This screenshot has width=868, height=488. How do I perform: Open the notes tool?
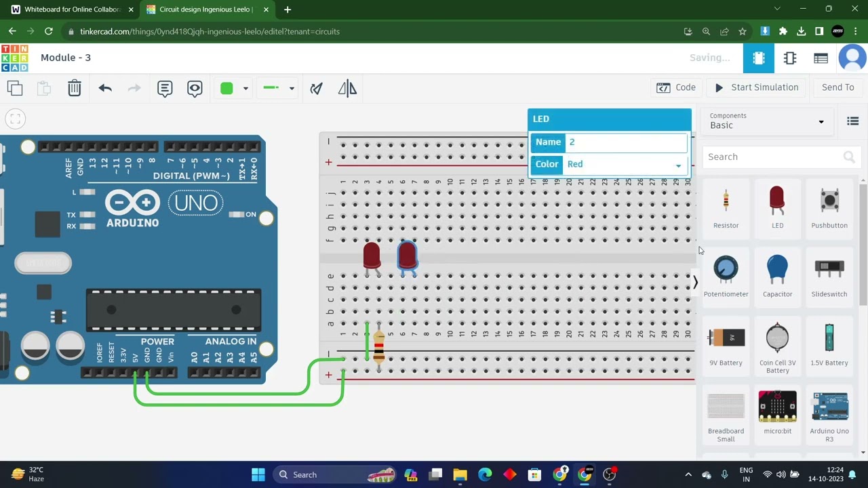coord(165,88)
